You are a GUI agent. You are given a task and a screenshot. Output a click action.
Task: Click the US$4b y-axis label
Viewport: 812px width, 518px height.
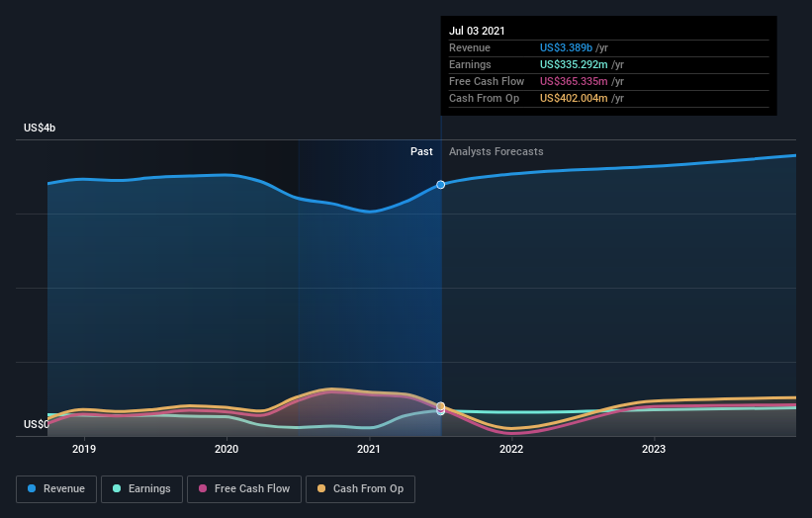(40, 128)
